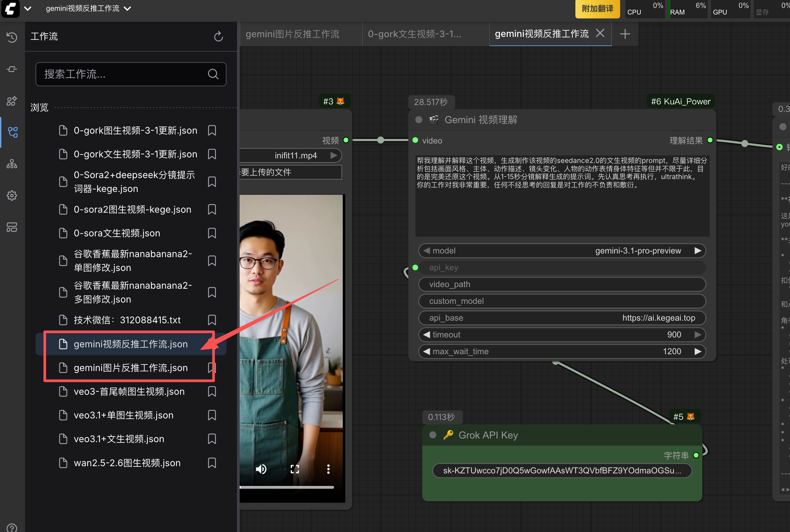Expand gemini视频反推工作流 title dropdown
Screen dimensions: 790x532
[x=127, y=9]
